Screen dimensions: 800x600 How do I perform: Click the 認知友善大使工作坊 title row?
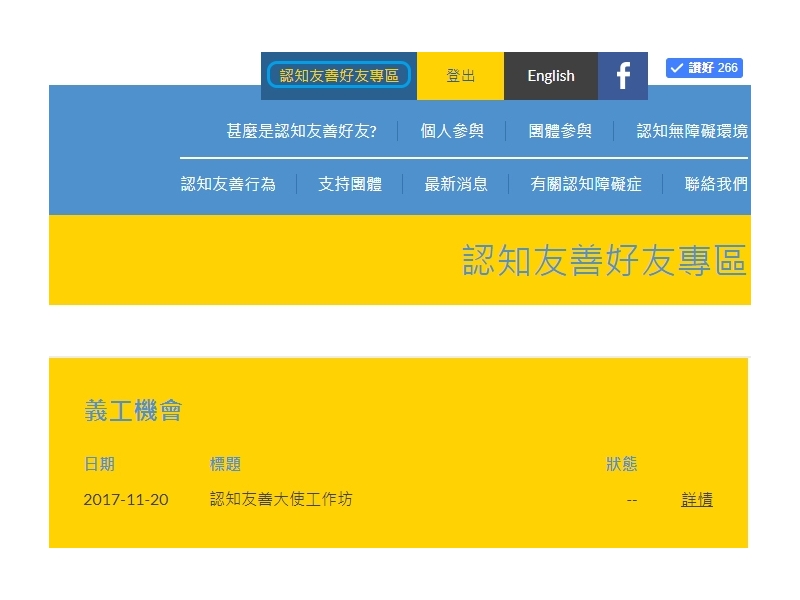[x=281, y=499]
